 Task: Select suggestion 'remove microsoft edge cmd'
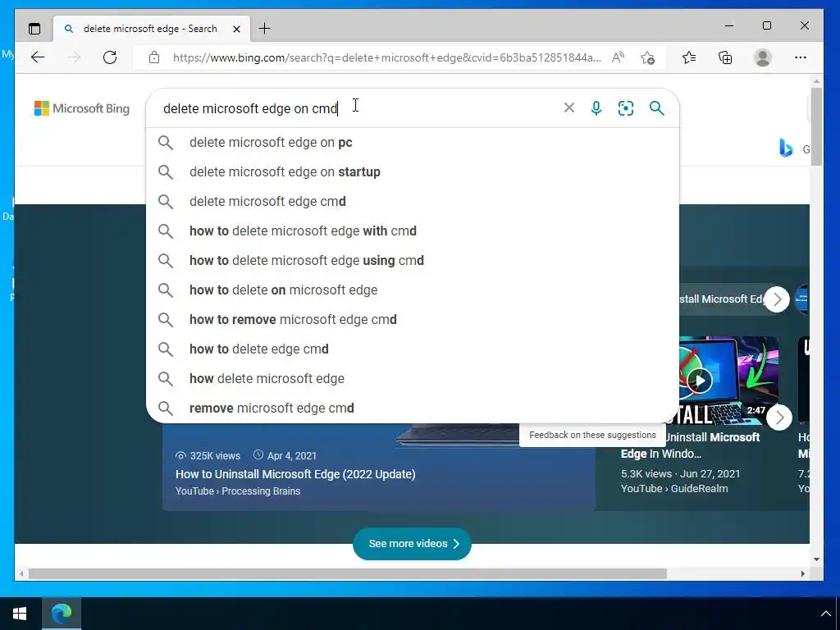[x=413, y=408]
